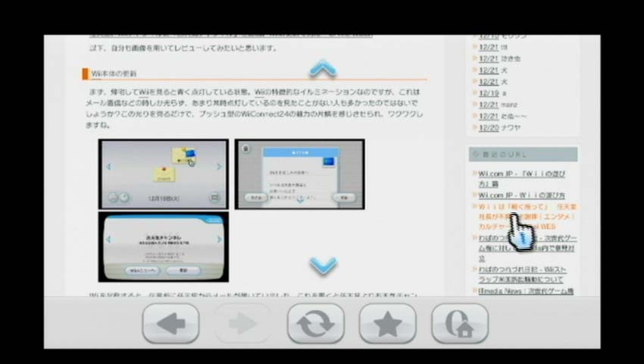This screenshot has height=364, width=644.
Task: Open the '次世代ゲーム機に対し…' blog link
Action: [527, 248]
